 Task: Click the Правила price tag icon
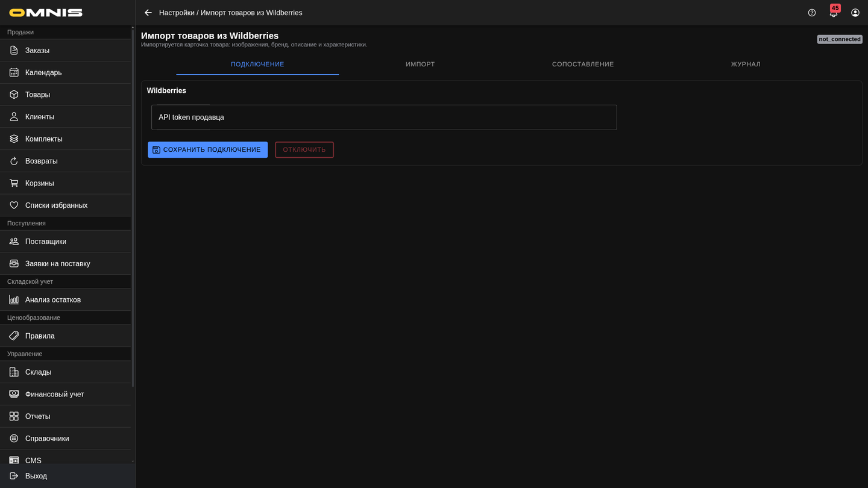14,336
